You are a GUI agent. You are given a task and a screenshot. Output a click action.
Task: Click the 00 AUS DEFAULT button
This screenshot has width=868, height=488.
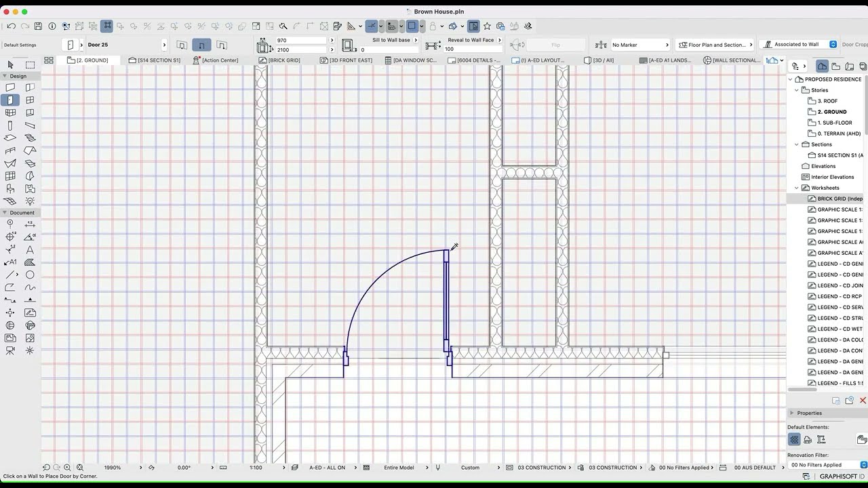coord(755,468)
